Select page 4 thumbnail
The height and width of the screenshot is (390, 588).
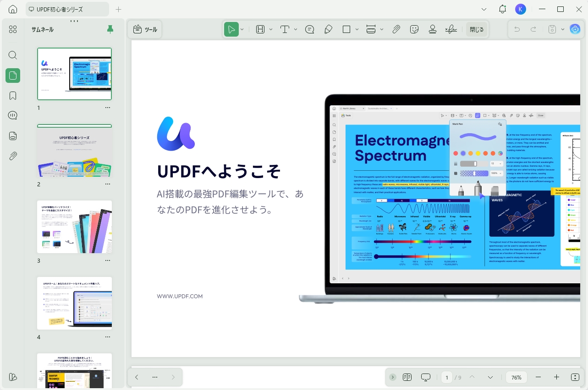tap(74, 303)
